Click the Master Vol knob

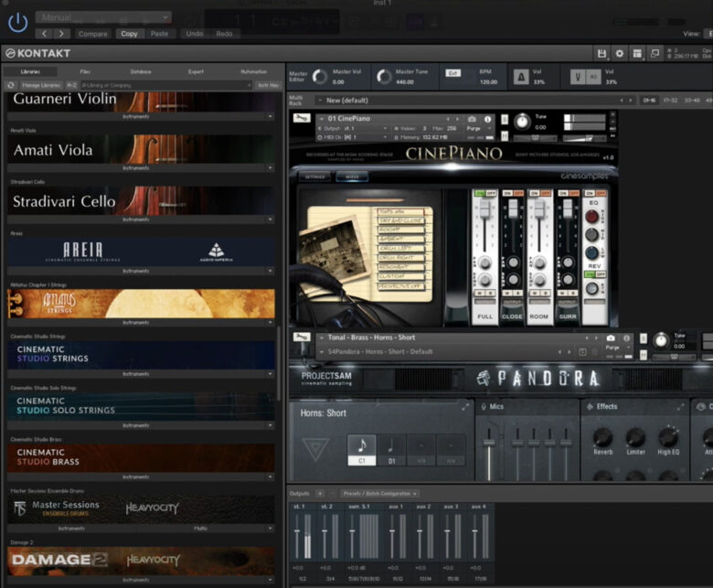320,77
